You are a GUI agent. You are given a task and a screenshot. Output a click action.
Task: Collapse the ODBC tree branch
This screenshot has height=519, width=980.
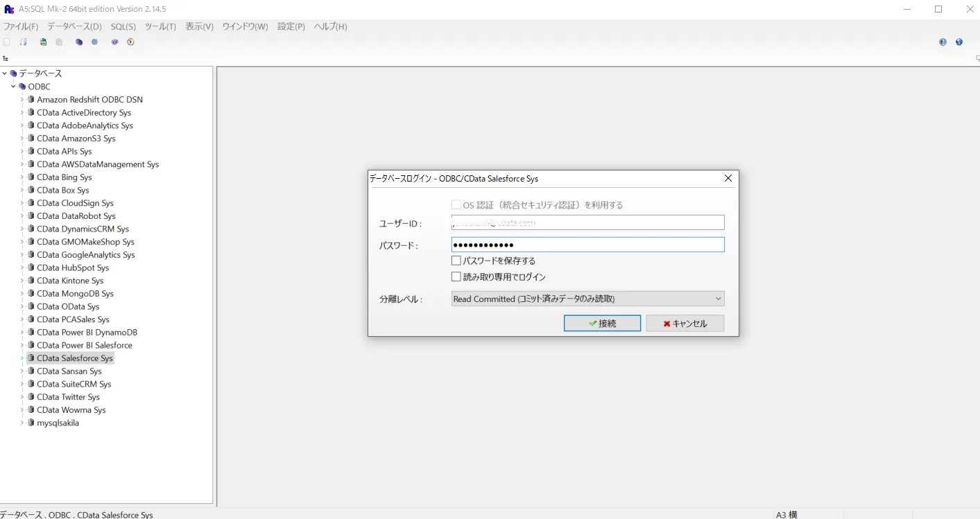[x=12, y=86]
